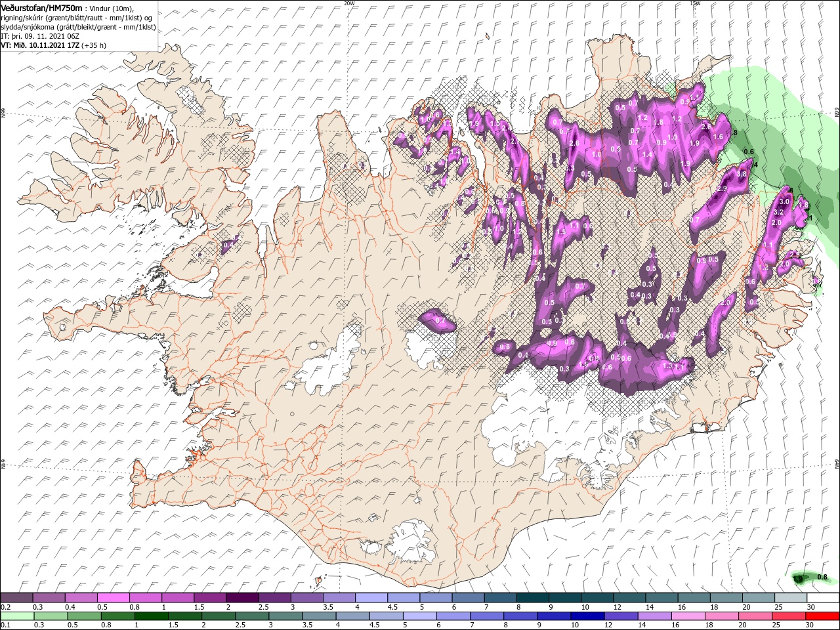Click the 'VT: Mið. 10.11.2021 17Z' valid time

pos(39,45)
